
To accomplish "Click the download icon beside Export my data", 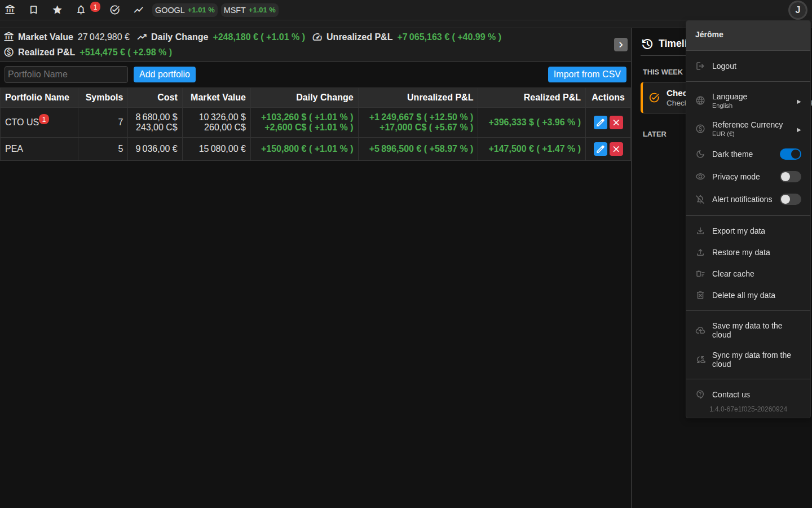I will pyautogui.click(x=700, y=231).
